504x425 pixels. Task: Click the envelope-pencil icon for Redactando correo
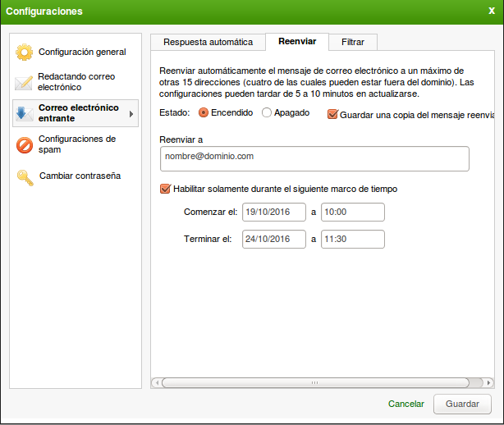point(24,83)
